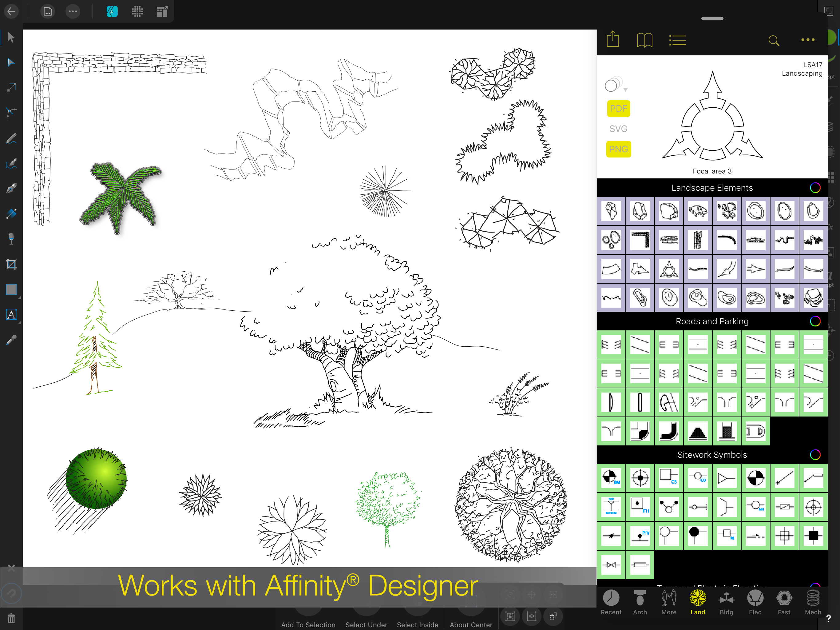Select the Move tool arrow
The width and height of the screenshot is (840, 630).
(x=11, y=38)
